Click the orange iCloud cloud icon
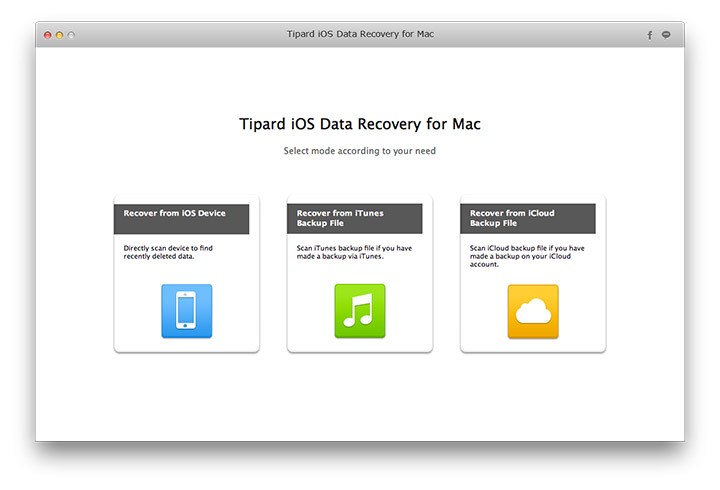720x490 pixels. pyautogui.click(x=533, y=311)
